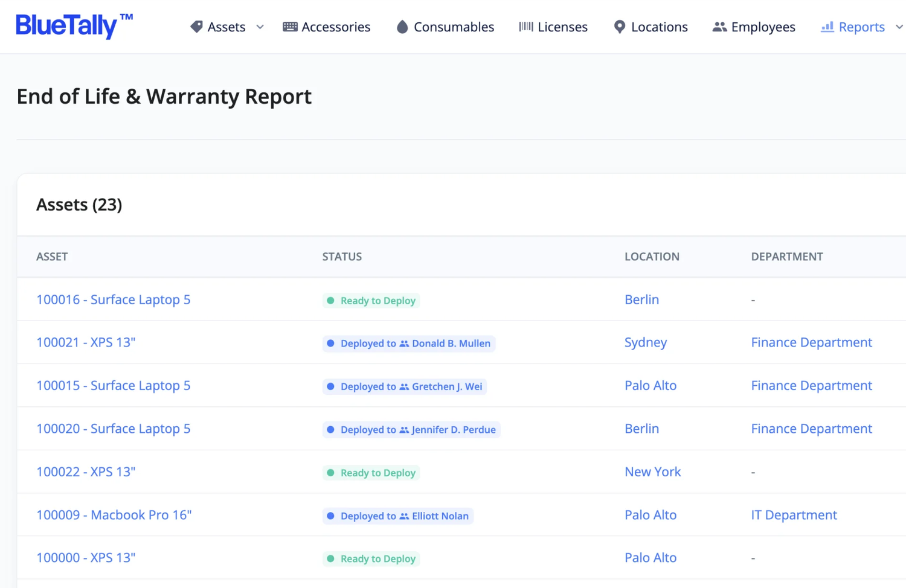The image size is (906, 588).
Task: Click the Assets tag icon in navigation
Action: tap(196, 27)
